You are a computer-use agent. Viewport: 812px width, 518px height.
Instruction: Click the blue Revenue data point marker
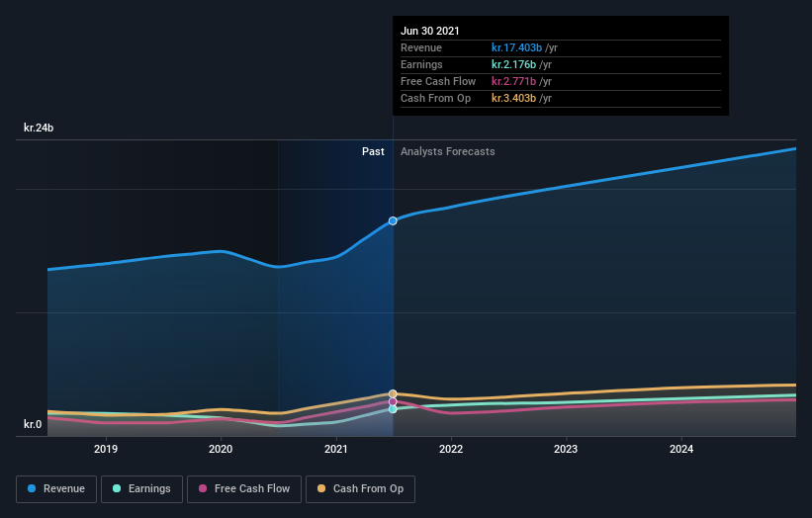pos(393,221)
